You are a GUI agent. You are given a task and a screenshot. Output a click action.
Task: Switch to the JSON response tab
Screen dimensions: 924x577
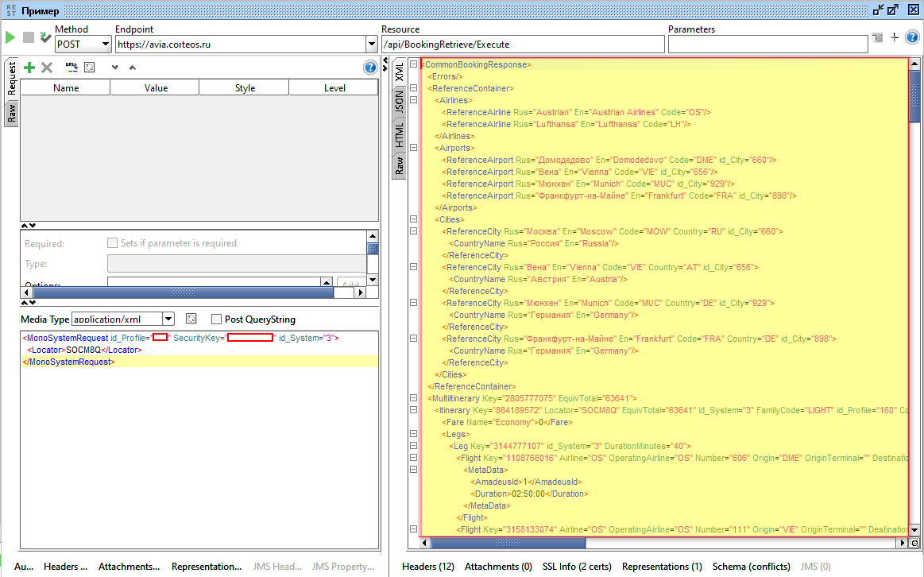(x=400, y=101)
